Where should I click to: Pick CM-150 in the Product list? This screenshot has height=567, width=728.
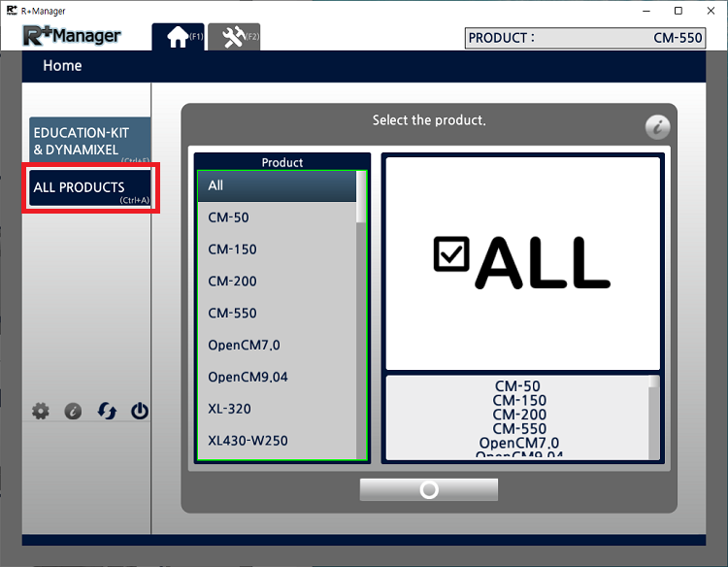pos(277,250)
